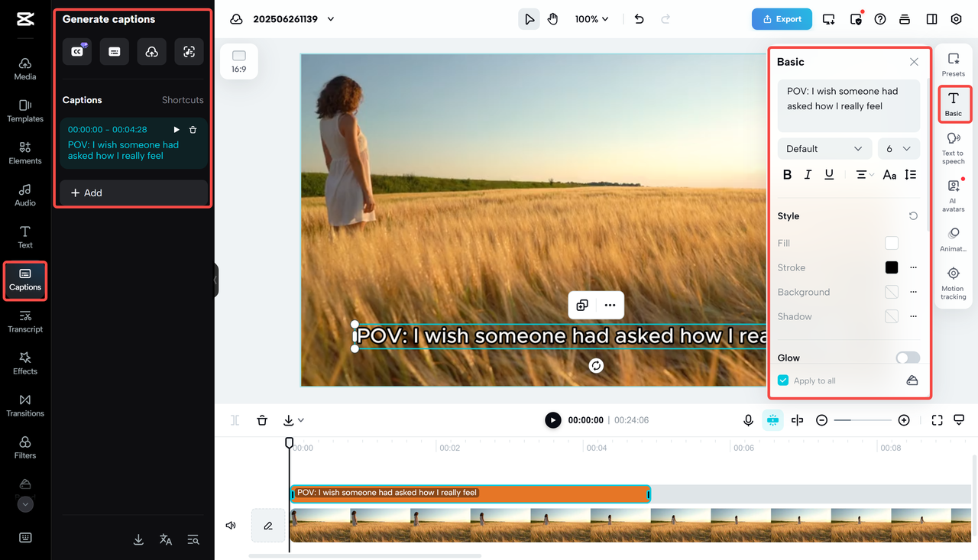This screenshot has width=978, height=560.
Task: Open the AI avatars panel
Action: [953, 193]
